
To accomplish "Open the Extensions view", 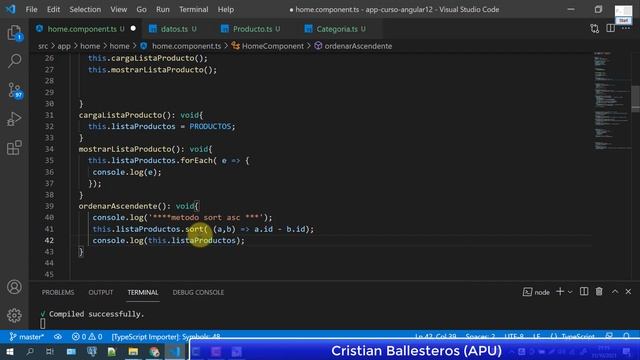I will click(14, 147).
